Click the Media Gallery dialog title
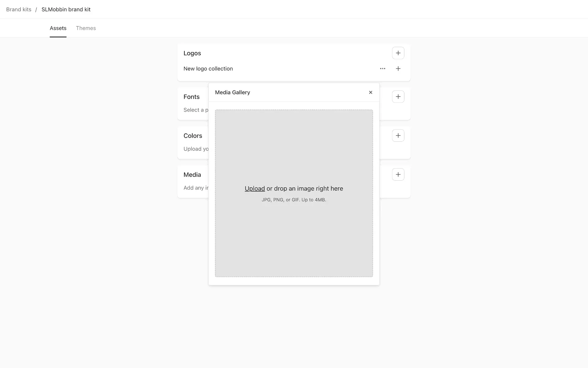 (232, 92)
